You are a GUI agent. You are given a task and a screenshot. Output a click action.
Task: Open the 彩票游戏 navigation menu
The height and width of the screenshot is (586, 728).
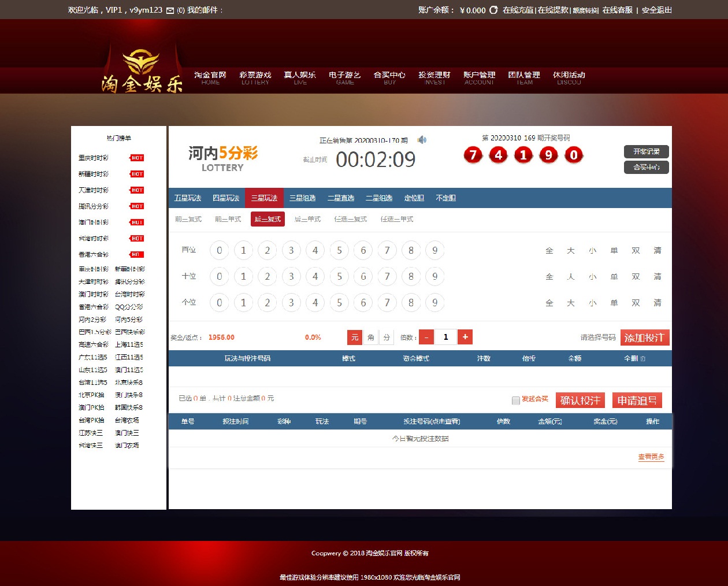255,77
